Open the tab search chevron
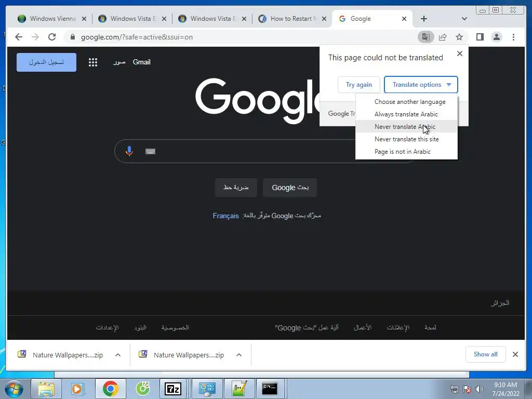Image resolution: width=532 pixels, height=399 pixels. point(464,19)
